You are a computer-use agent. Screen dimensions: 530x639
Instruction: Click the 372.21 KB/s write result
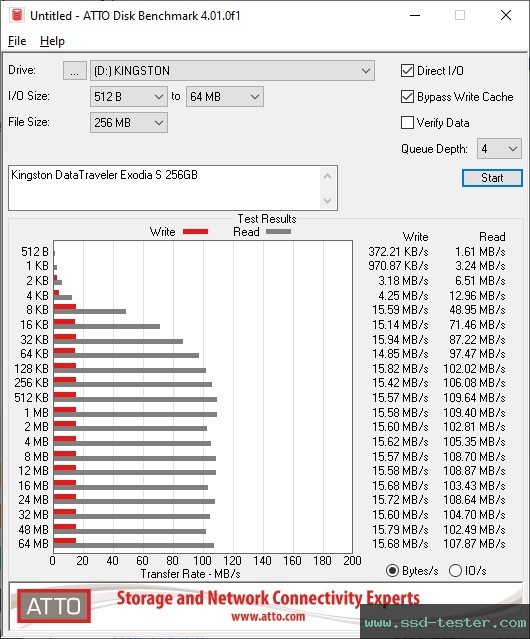(398, 252)
